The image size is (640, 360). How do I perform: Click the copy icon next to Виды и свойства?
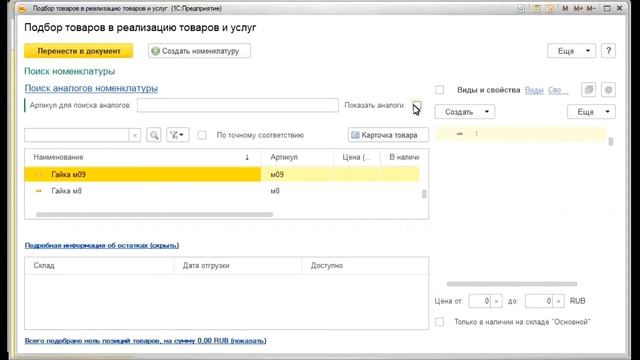pos(589,90)
